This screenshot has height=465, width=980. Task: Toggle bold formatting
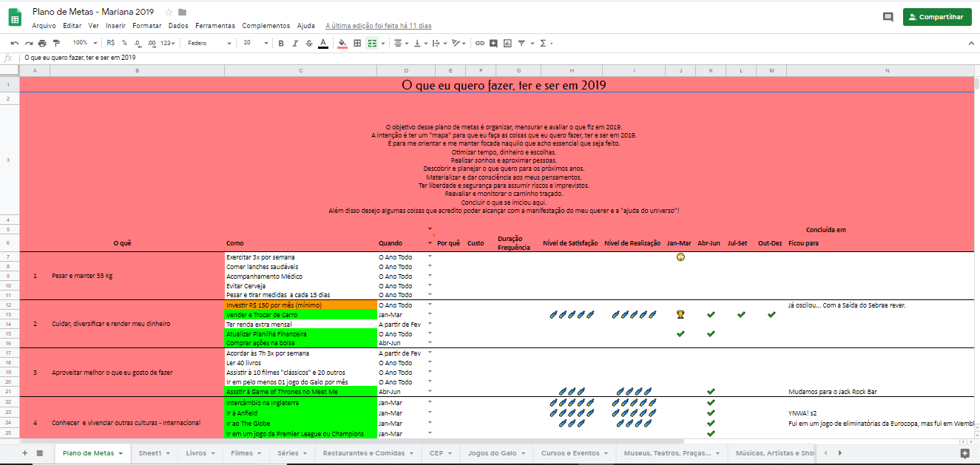pos(281,43)
